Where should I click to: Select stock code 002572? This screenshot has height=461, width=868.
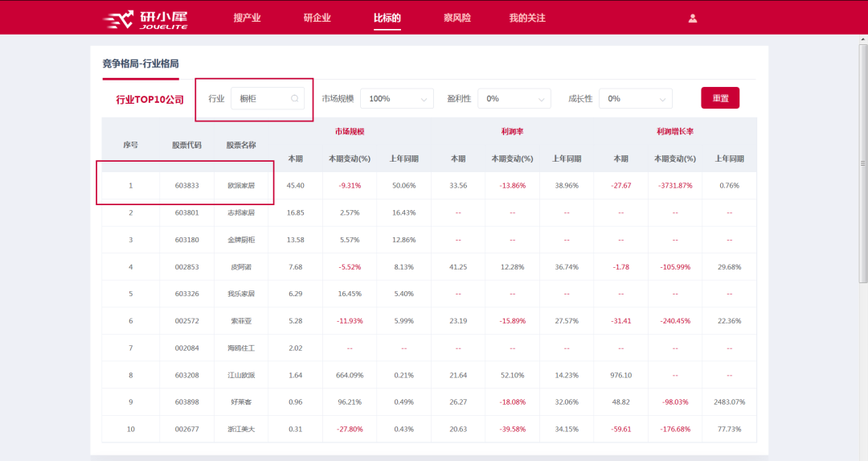[186, 321]
